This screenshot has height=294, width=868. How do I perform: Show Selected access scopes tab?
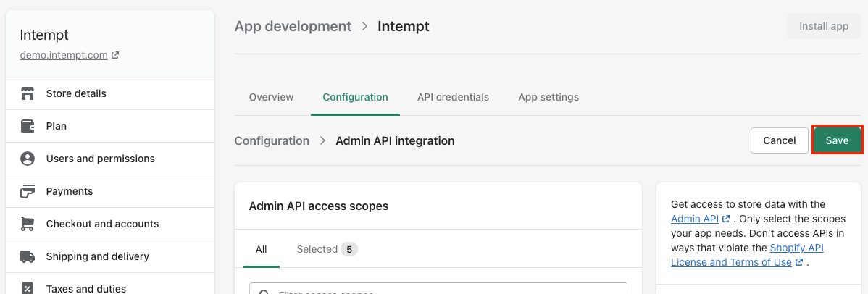click(x=327, y=250)
